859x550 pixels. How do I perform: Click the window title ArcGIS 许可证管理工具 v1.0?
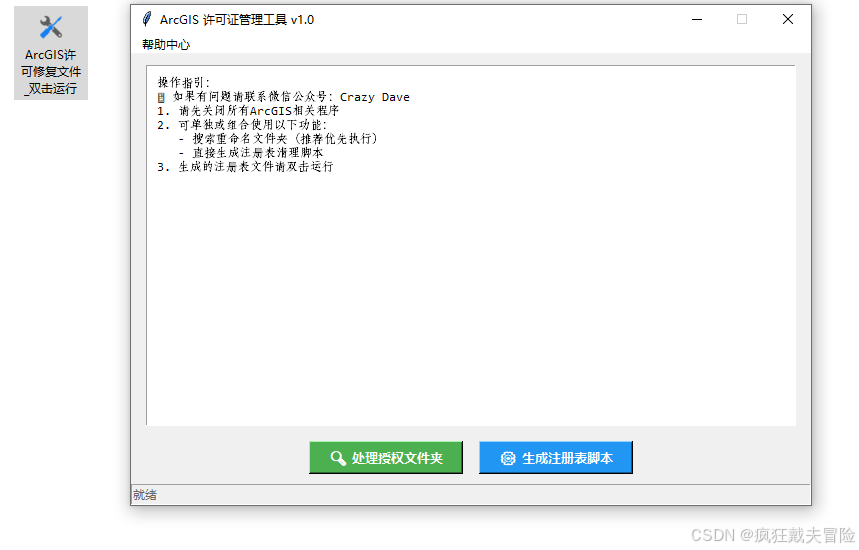coord(237,20)
